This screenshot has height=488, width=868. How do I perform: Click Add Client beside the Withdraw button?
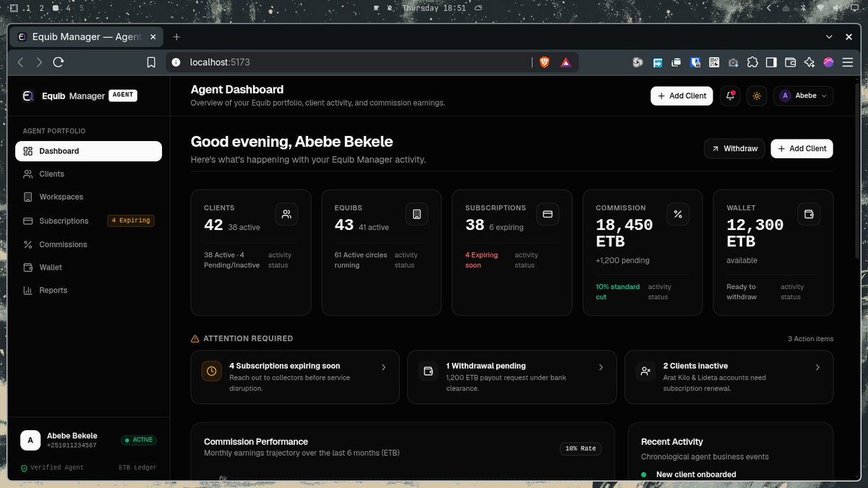(802, 148)
